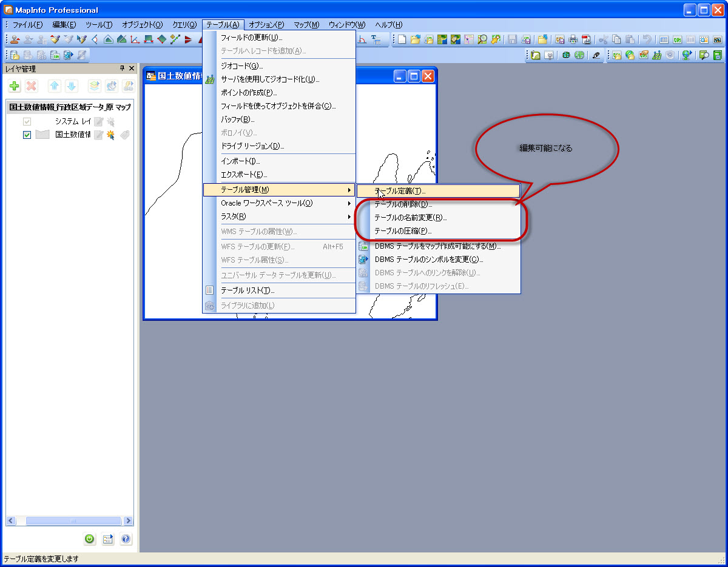Image resolution: width=728 pixels, height=567 pixels.
Task: Open a new Map window icon
Action: pyautogui.click(x=678, y=39)
